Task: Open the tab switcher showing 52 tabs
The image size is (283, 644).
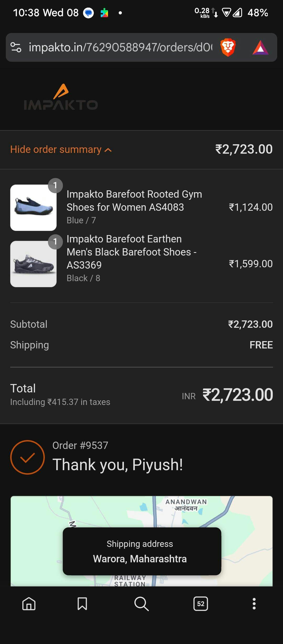Action: pyautogui.click(x=200, y=604)
